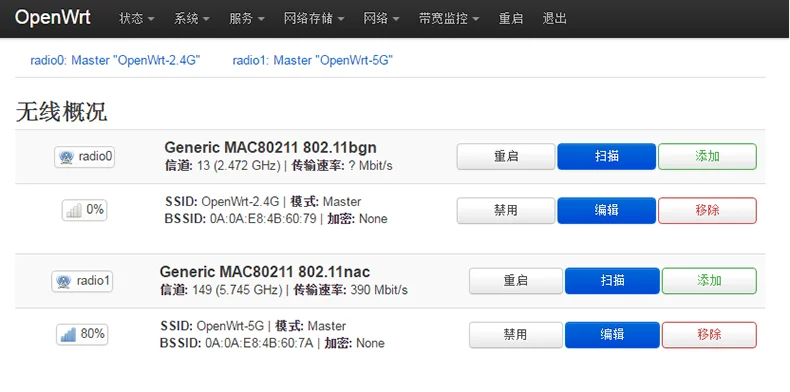The height and width of the screenshot is (392, 790).
Task: Click the SSID OpenWrt-2.4G text line
Action: (x=222, y=202)
